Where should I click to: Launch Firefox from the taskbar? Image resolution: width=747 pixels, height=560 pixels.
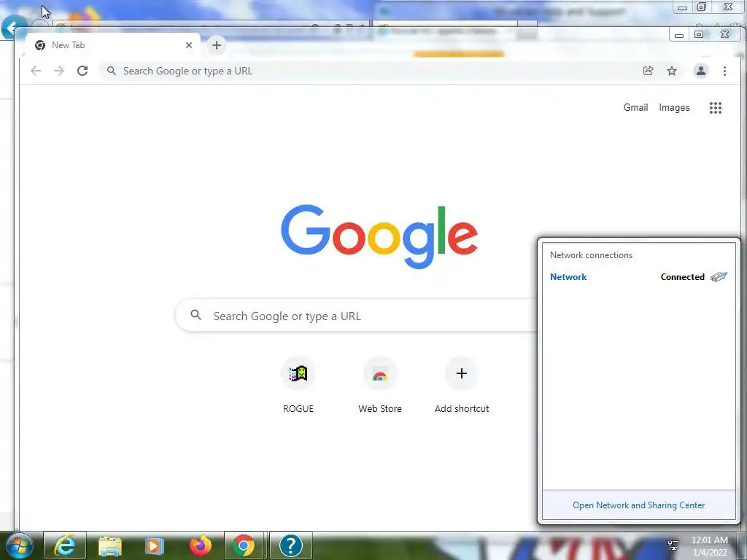click(x=200, y=545)
